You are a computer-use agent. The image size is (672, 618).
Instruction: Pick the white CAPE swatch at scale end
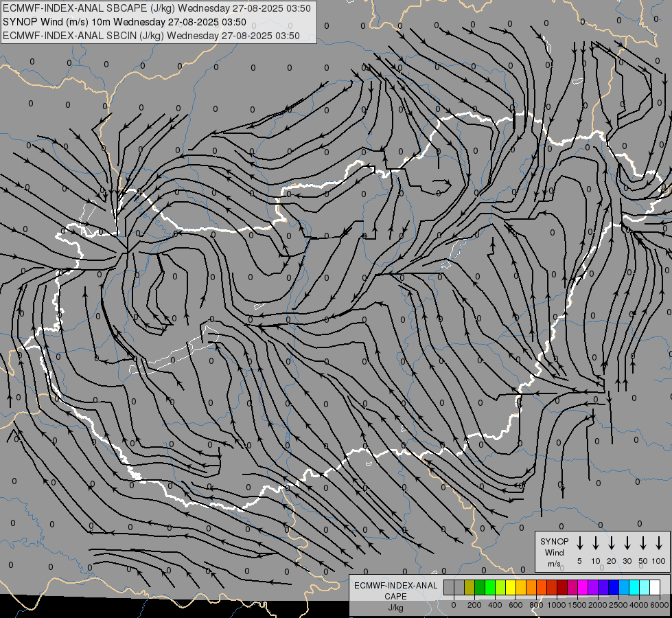[x=656, y=587]
